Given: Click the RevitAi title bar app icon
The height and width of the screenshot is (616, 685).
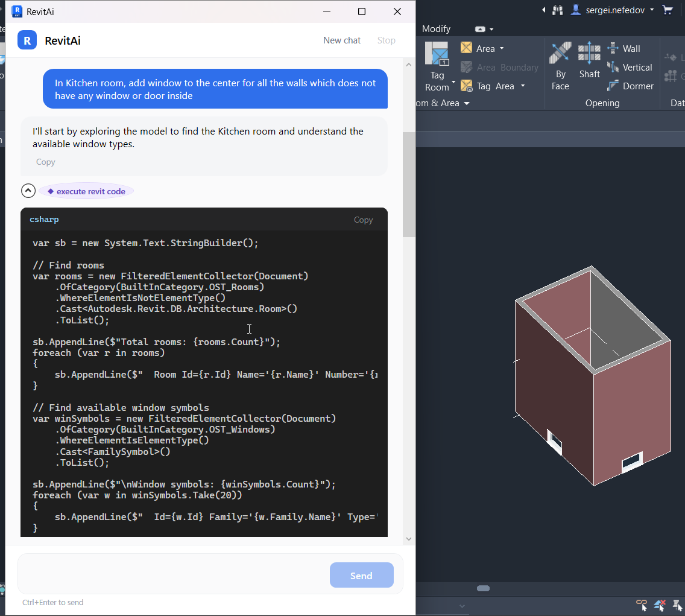Looking at the screenshot, I should tap(17, 11).
